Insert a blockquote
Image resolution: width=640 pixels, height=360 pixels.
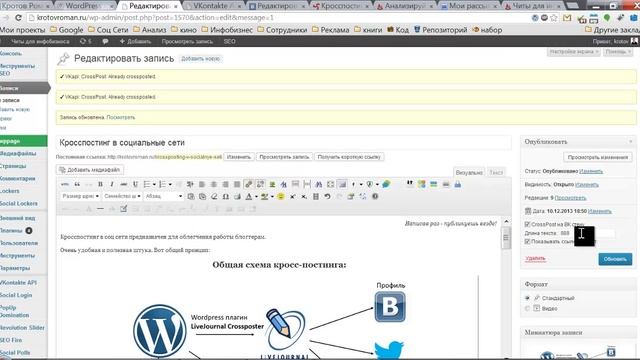click(77, 184)
